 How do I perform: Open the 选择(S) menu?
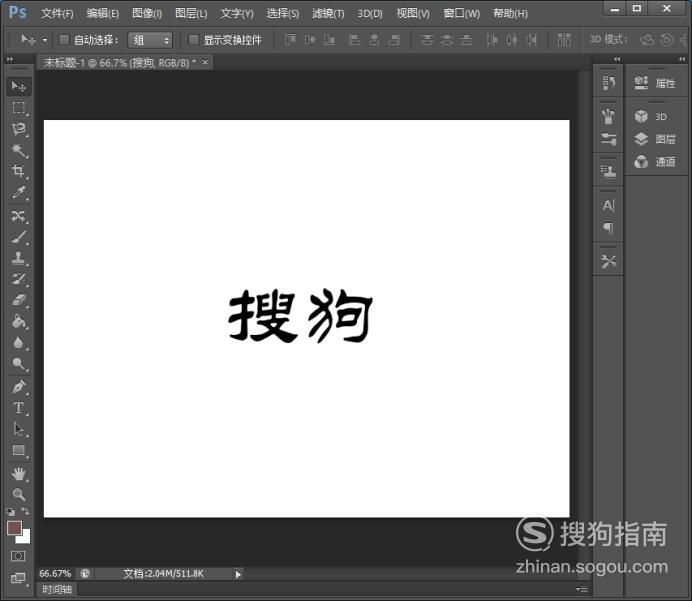click(282, 13)
